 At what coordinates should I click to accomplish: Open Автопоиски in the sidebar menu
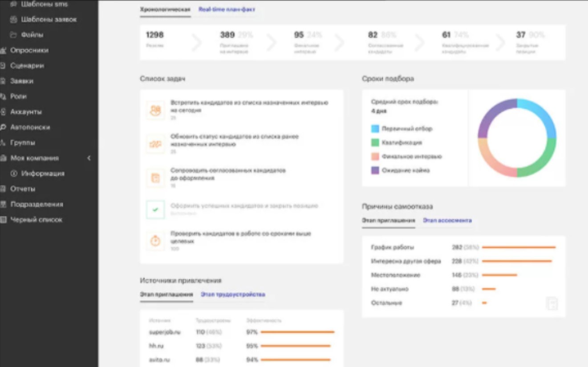[x=30, y=127]
